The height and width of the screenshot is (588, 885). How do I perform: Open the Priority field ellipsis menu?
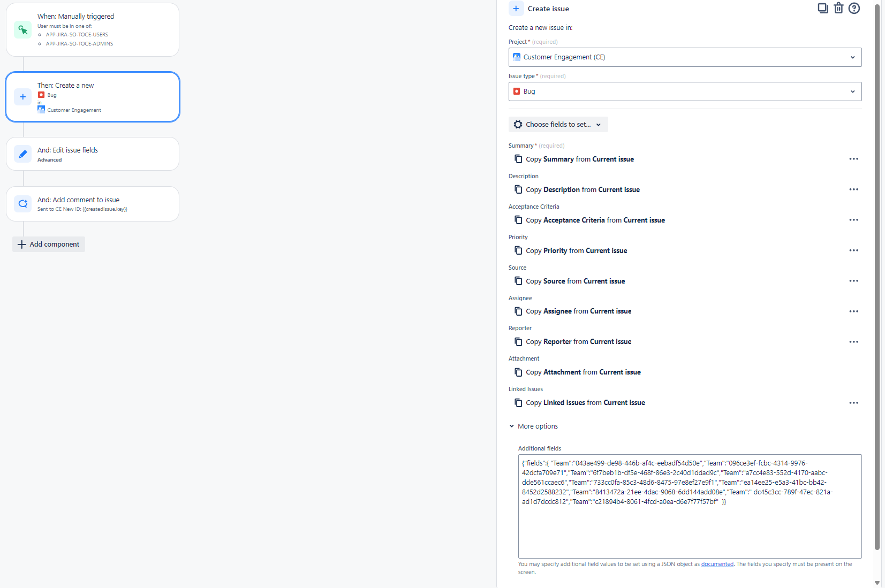click(x=853, y=250)
